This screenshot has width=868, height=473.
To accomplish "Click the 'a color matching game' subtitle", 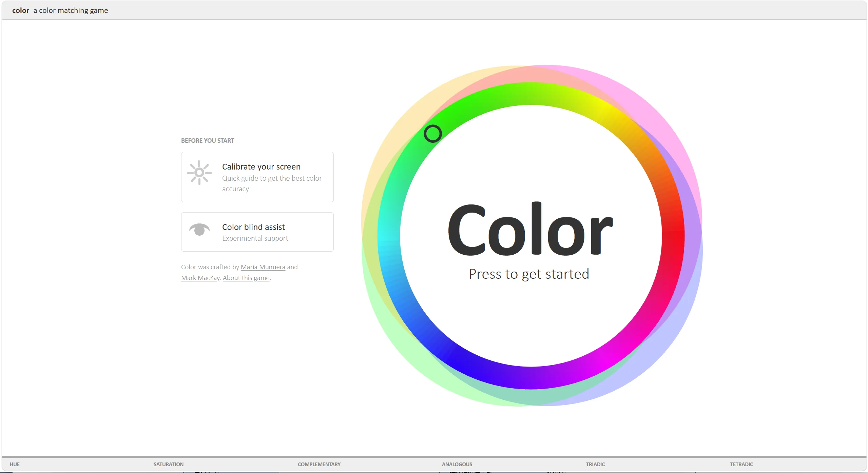I will pyautogui.click(x=71, y=11).
